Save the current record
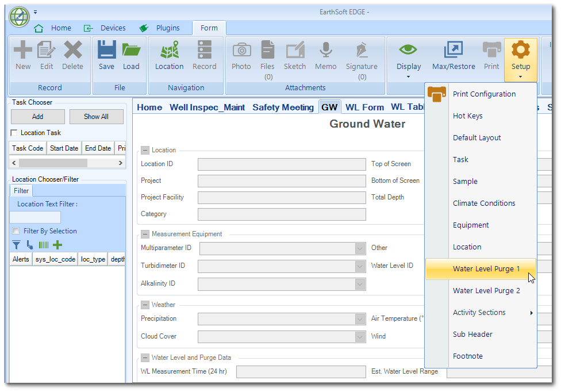The image size is (561, 392). pos(106,55)
